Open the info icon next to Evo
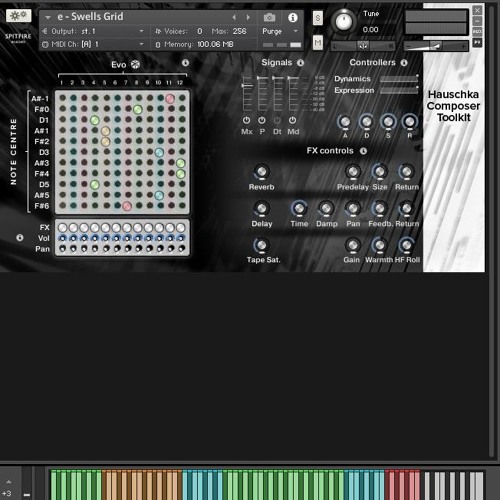The width and height of the screenshot is (500, 500). click(185, 63)
